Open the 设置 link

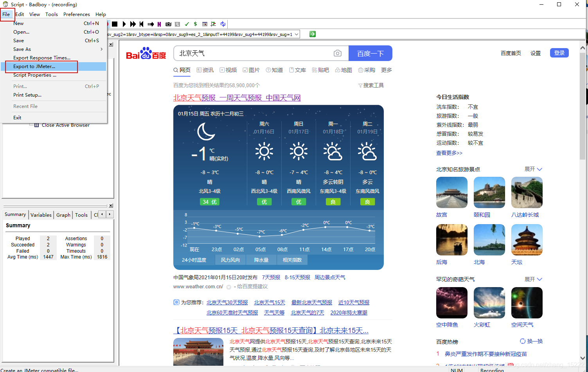click(x=536, y=53)
